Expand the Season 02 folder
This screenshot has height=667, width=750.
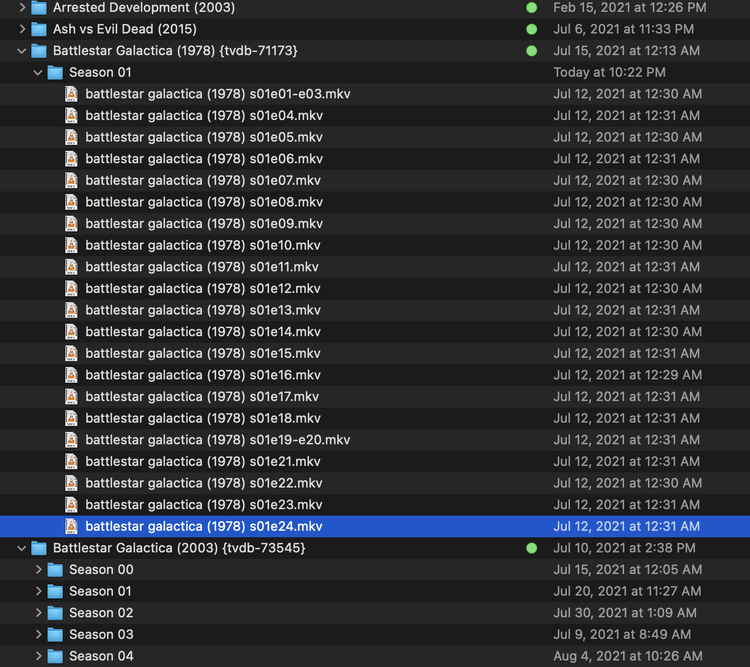(38, 612)
